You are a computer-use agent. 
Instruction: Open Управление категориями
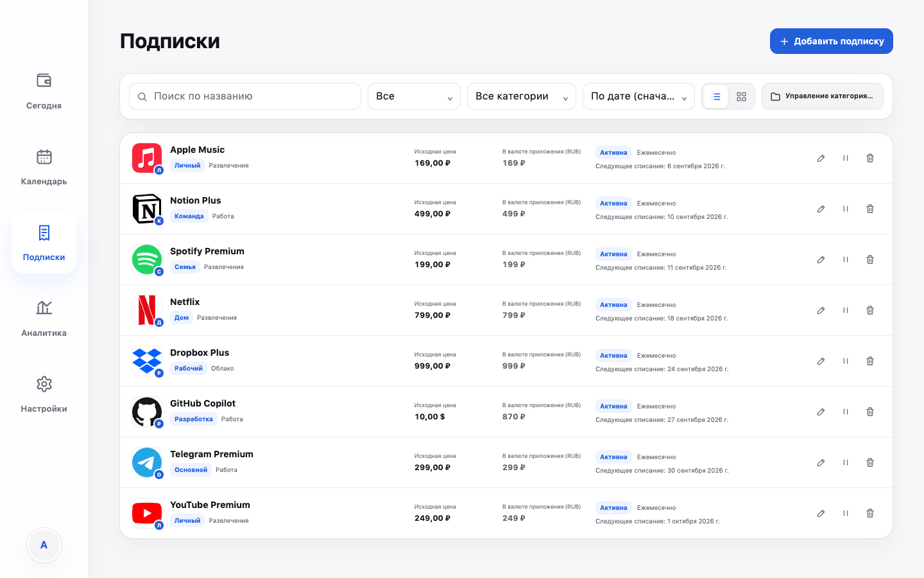[823, 96]
